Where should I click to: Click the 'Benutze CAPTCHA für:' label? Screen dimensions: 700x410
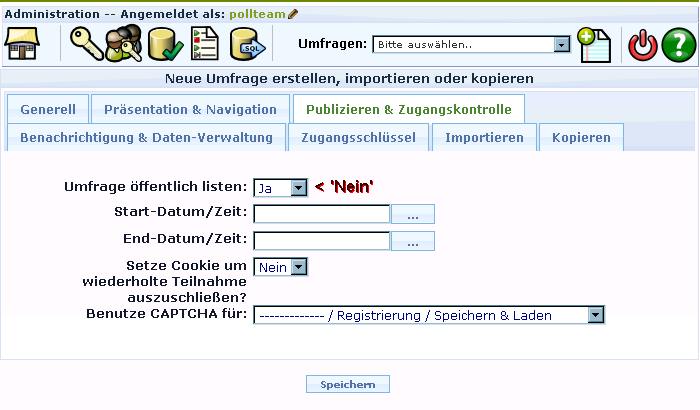166,314
